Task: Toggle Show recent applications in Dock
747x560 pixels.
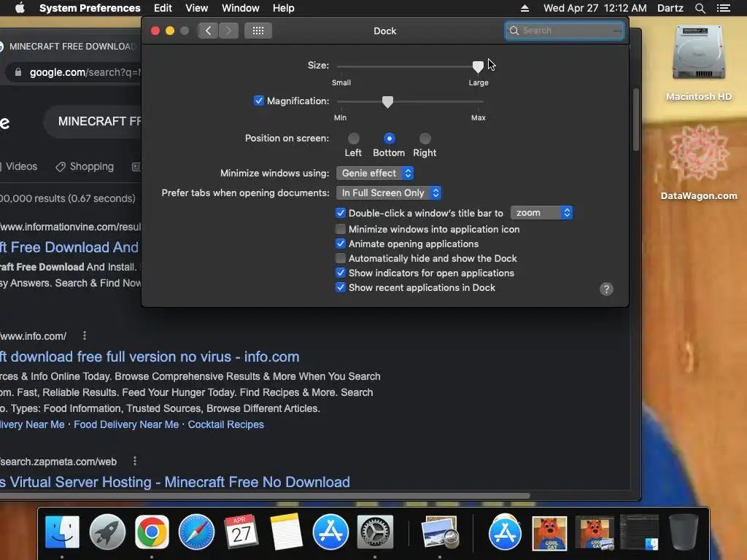Action: tap(340, 287)
